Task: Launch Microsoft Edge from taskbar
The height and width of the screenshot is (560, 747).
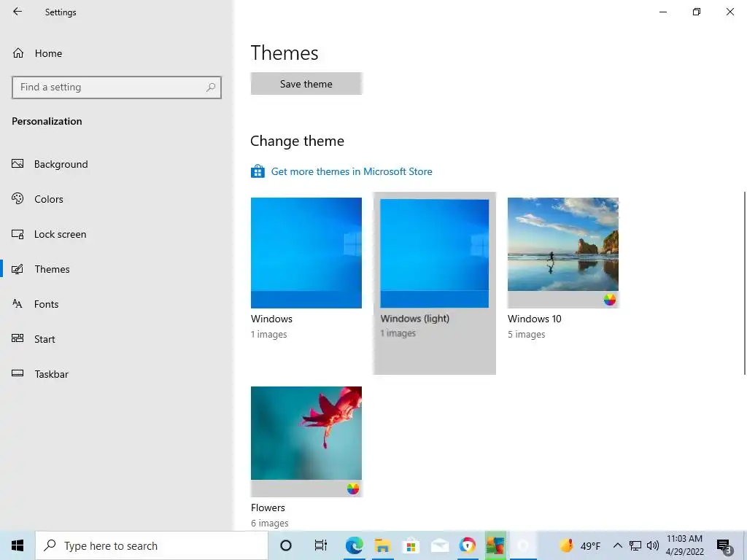Action: (x=354, y=545)
